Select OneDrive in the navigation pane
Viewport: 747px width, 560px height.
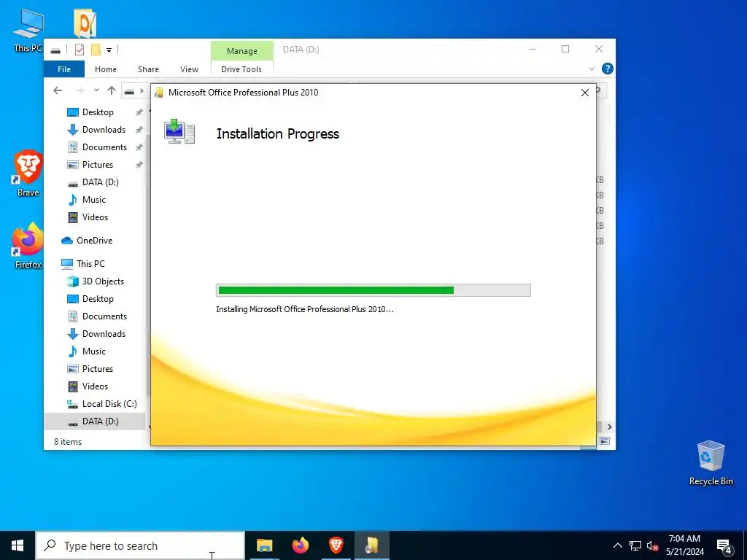click(x=94, y=241)
